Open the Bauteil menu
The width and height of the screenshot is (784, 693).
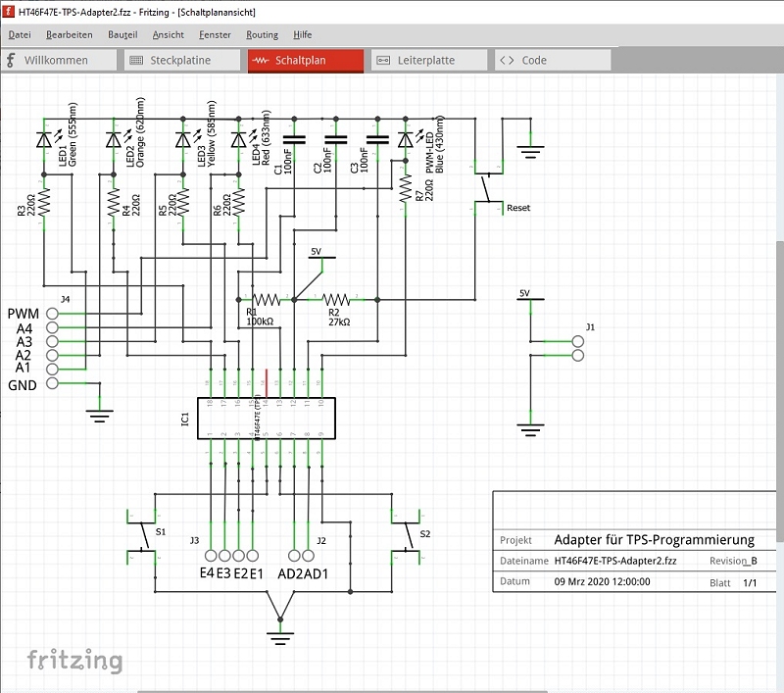pyautogui.click(x=122, y=34)
